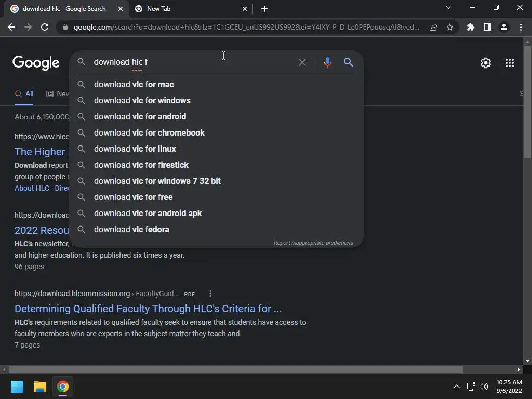The image size is (532, 399).
Task: Open new tab with plus button
Action: [264, 9]
